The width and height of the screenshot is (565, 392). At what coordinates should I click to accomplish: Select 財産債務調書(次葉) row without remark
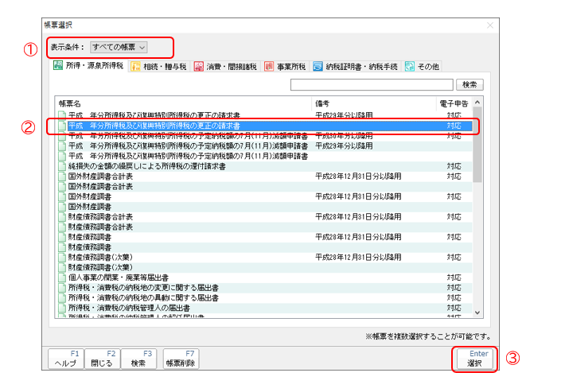[265, 267]
